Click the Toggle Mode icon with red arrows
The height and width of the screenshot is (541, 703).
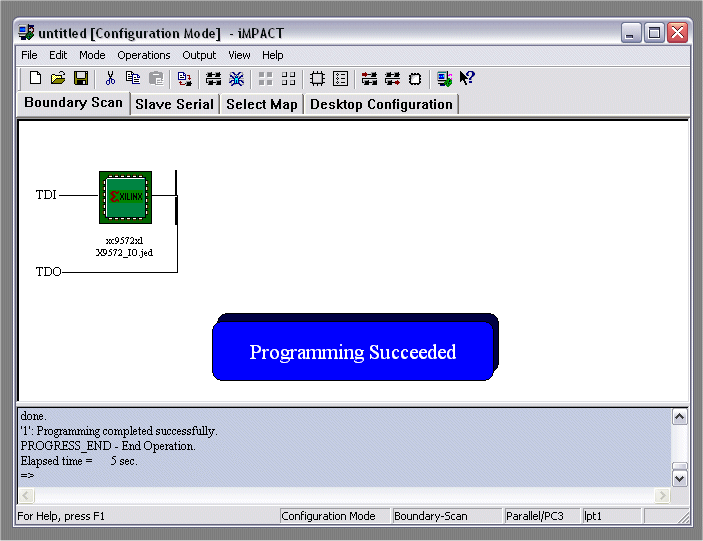(184, 78)
